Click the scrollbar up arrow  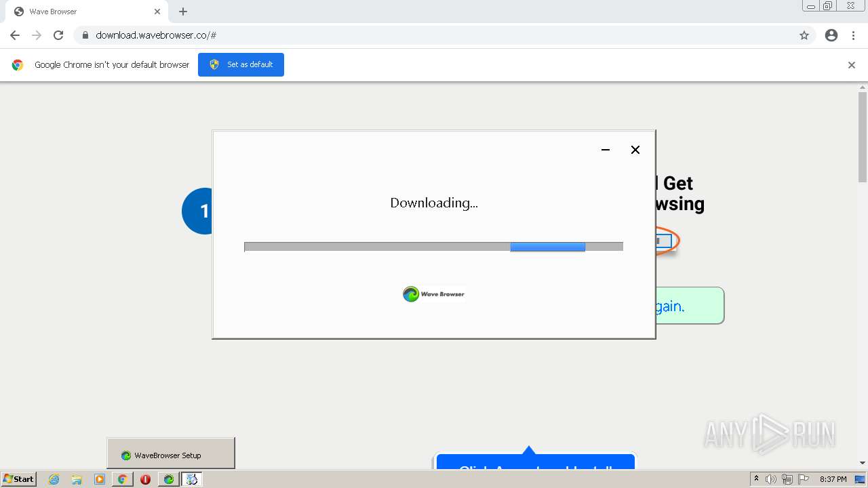(x=863, y=87)
